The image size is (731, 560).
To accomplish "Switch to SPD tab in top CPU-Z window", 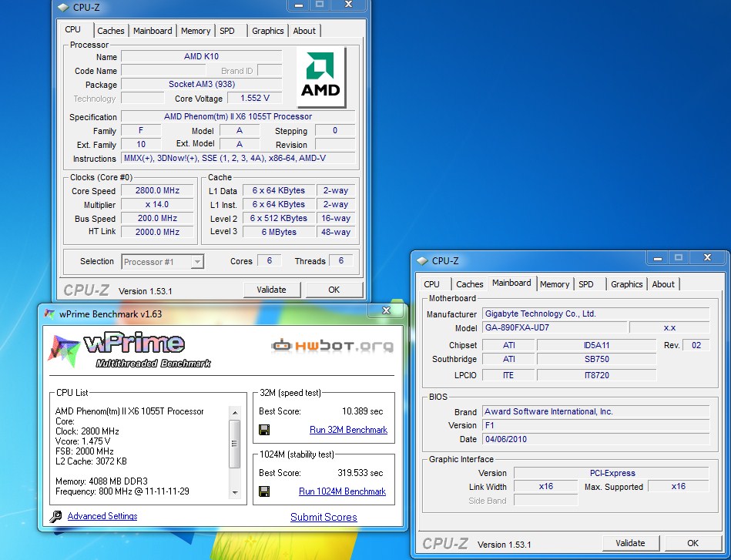I will pos(227,31).
